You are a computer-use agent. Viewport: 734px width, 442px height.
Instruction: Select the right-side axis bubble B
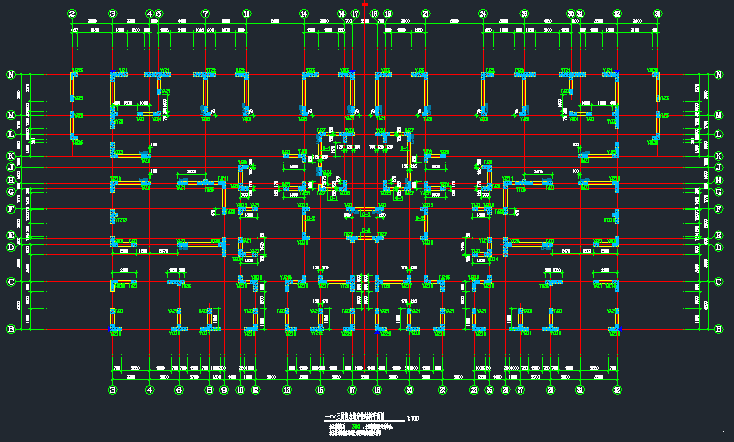(718, 329)
